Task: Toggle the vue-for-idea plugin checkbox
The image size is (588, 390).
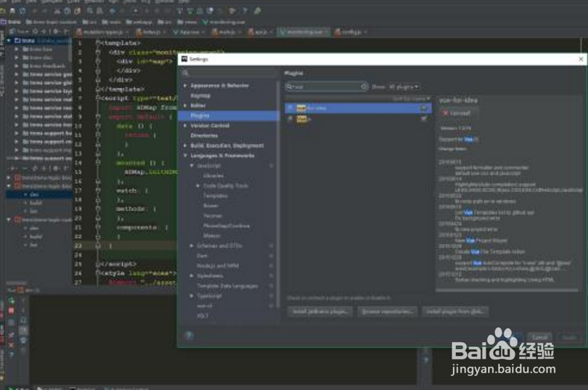Action: pos(424,108)
